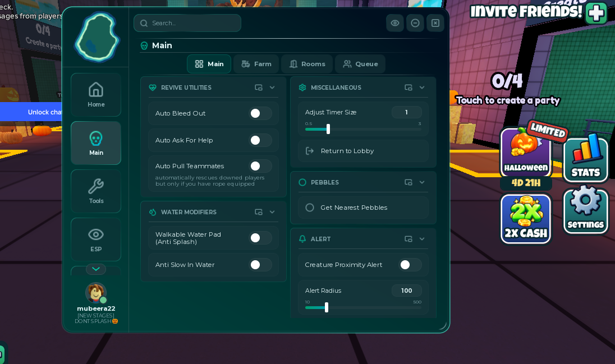Open the 2X Cash shop
This screenshot has width=615, height=364.
click(x=526, y=219)
